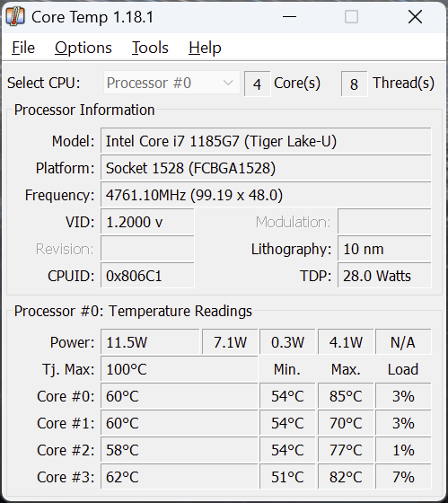The height and width of the screenshot is (503, 448).
Task: Open the Tools menu
Action: pyautogui.click(x=150, y=48)
